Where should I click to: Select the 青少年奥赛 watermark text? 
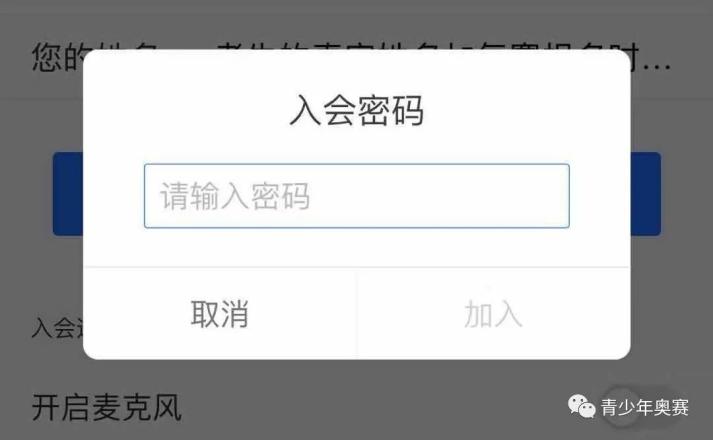(644, 407)
